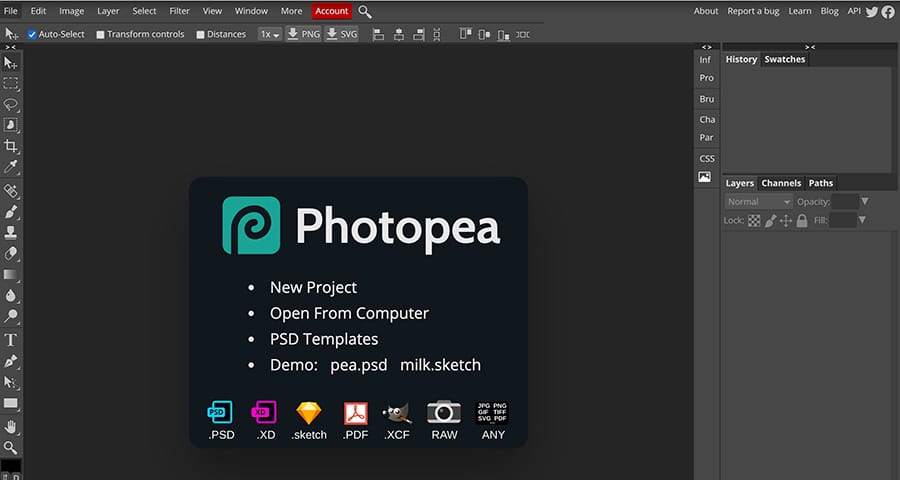Select the Eyedropper tool
Image resolution: width=900 pixels, height=480 pixels.
[10, 167]
